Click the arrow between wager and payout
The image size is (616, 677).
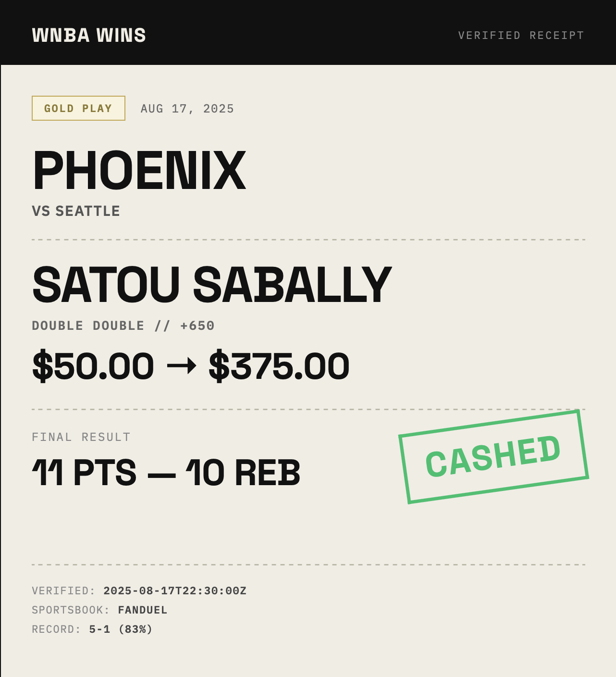pos(182,366)
